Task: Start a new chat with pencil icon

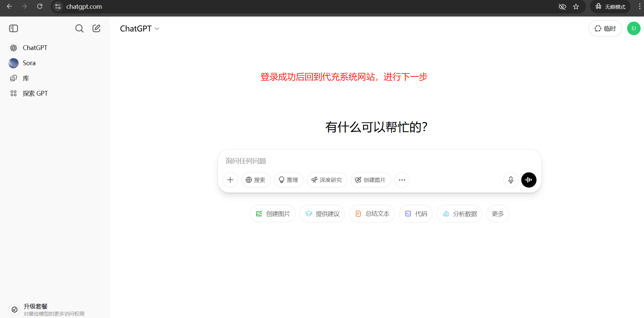Action: [x=96, y=28]
